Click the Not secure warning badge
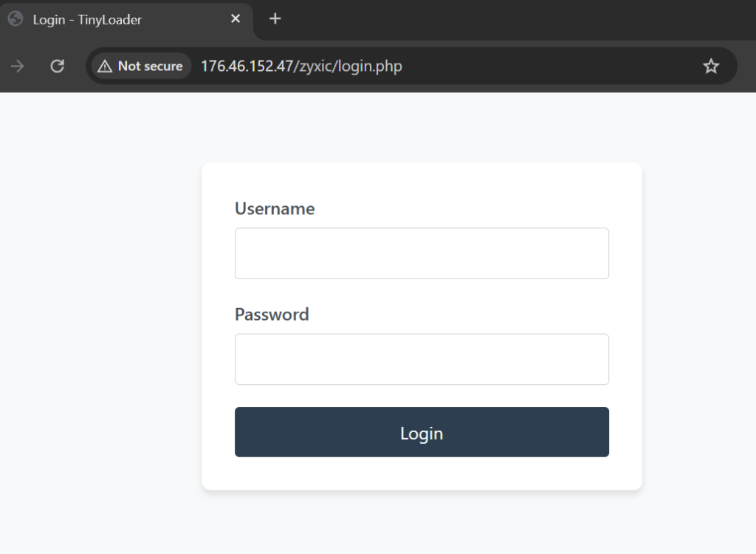The width and height of the screenshot is (756, 554). coord(140,66)
